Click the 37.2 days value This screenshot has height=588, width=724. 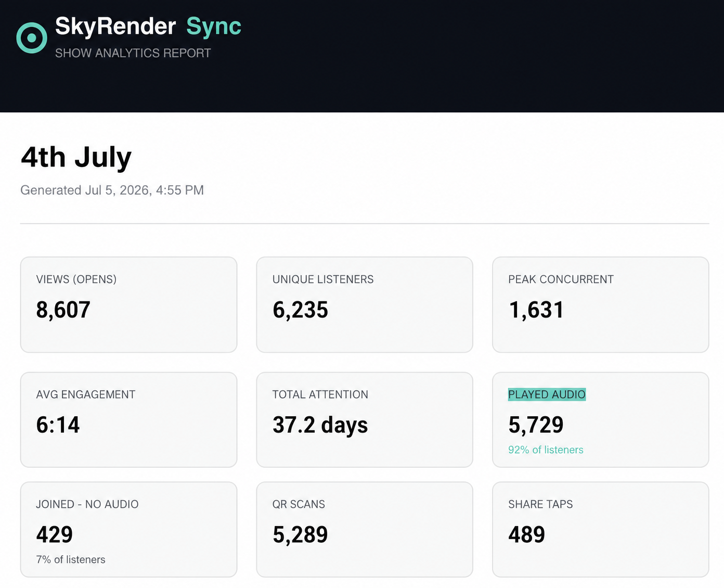[320, 425]
